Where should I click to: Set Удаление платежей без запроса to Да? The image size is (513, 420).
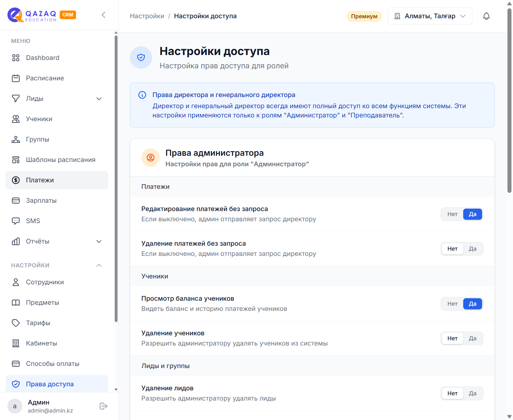pos(472,249)
